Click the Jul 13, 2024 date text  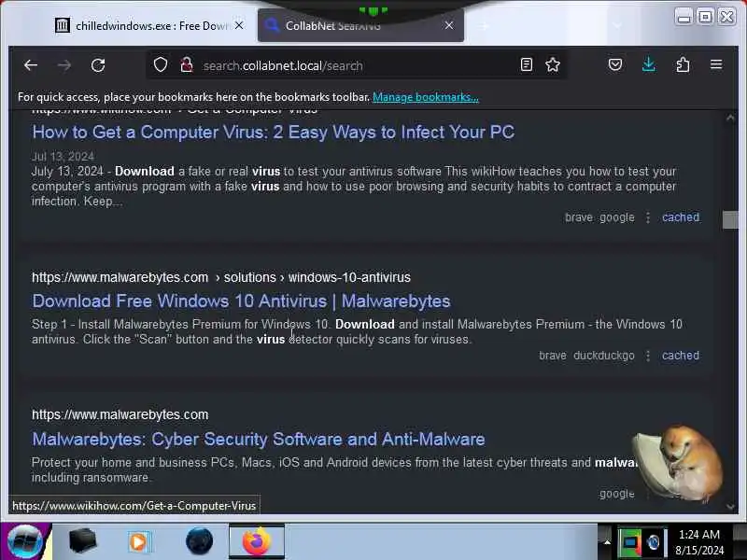[x=63, y=156]
